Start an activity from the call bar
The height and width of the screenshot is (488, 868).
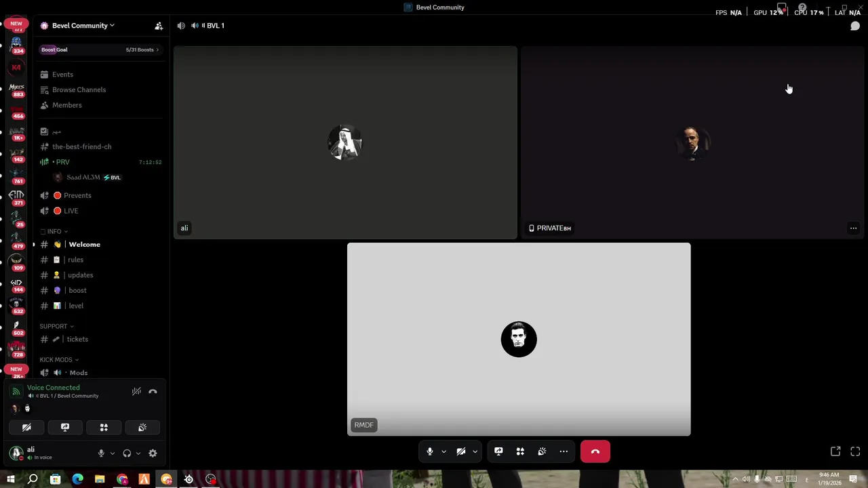click(x=520, y=451)
